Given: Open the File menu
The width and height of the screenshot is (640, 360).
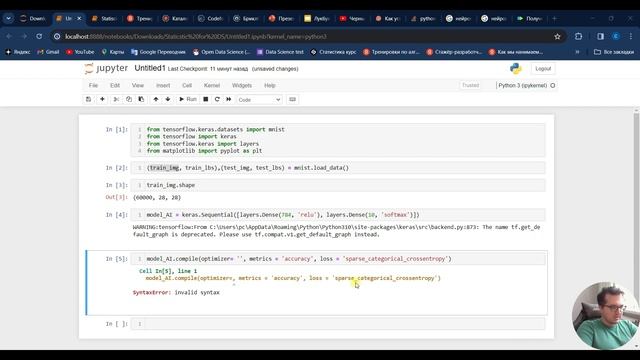Looking at the screenshot, I should 93,85.
